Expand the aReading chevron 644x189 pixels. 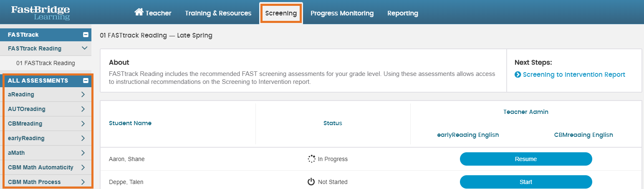[83, 94]
